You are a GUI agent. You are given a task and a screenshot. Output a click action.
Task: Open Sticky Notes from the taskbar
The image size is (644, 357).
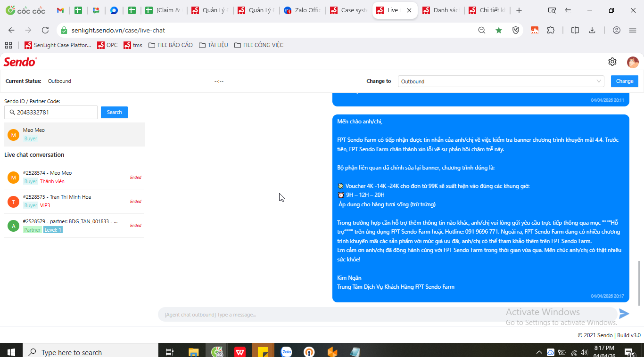tap(263, 352)
